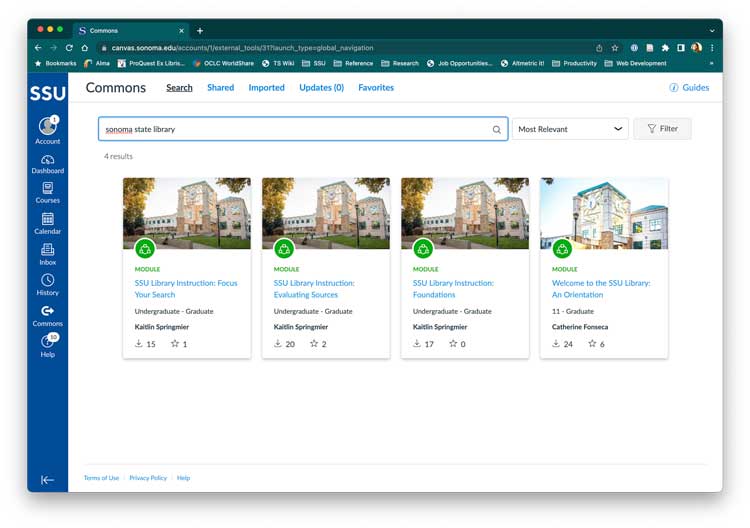
Task: Open Welcome to the SSU Library: An Orientation
Action: click(x=601, y=289)
